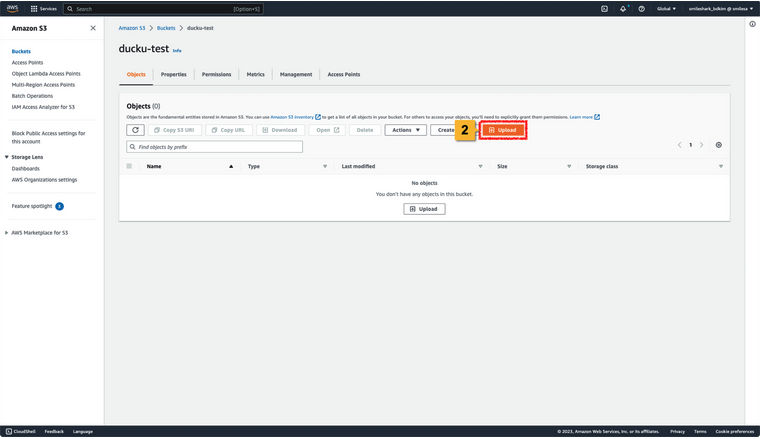Click the next page arrow in pagination

point(702,145)
